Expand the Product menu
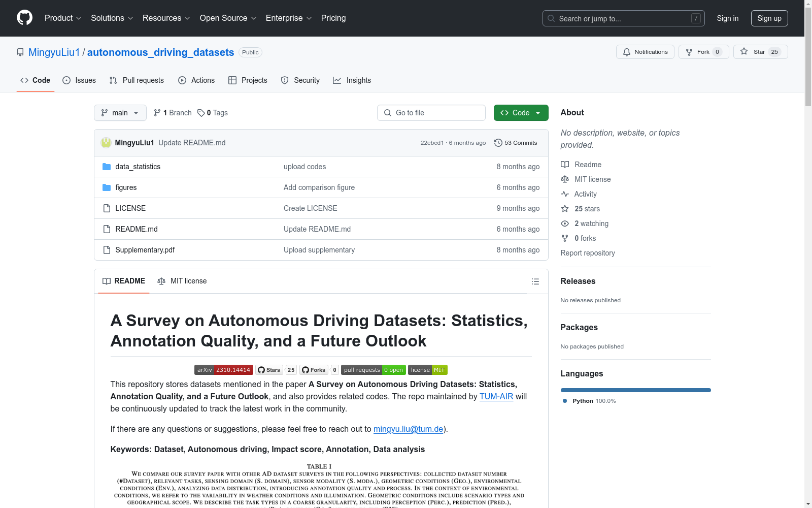The image size is (812, 508). 63,18
